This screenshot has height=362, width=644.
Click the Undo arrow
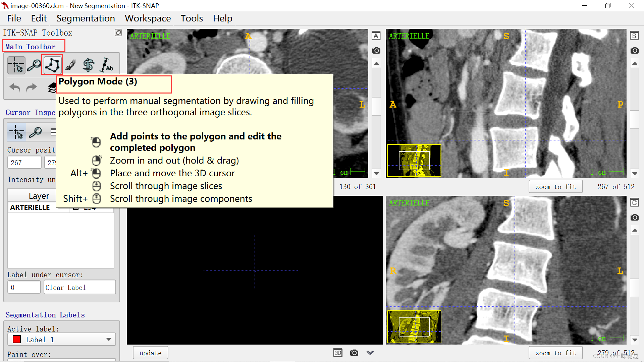point(15,88)
